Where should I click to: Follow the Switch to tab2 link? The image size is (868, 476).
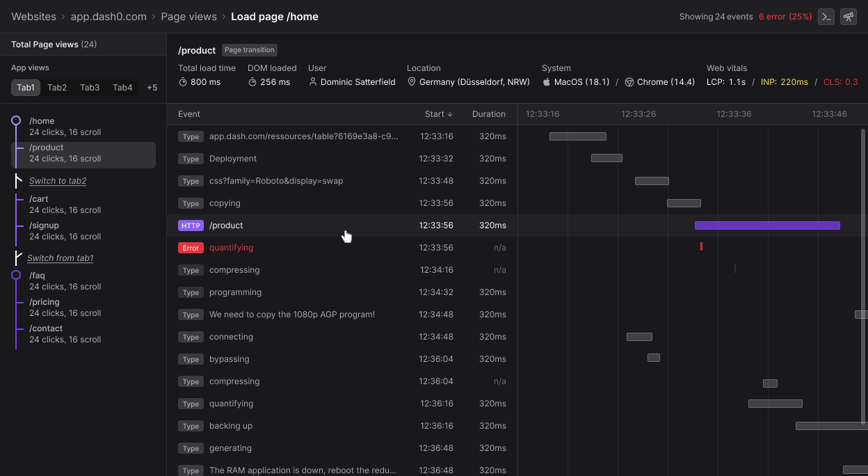click(58, 181)
